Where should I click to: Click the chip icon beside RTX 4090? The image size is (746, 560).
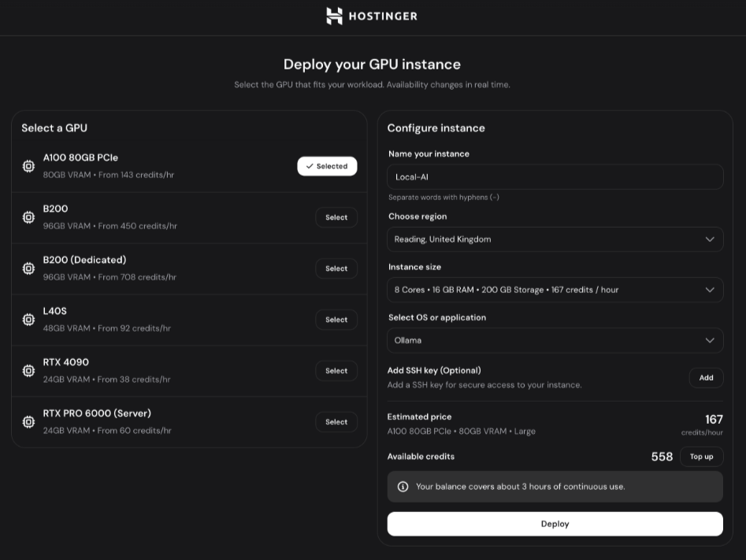28,371
